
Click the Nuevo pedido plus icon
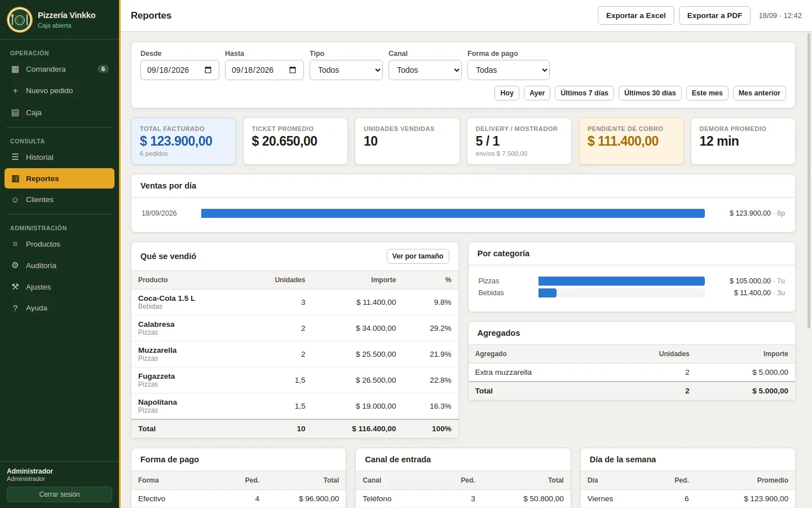coord(15,91)
